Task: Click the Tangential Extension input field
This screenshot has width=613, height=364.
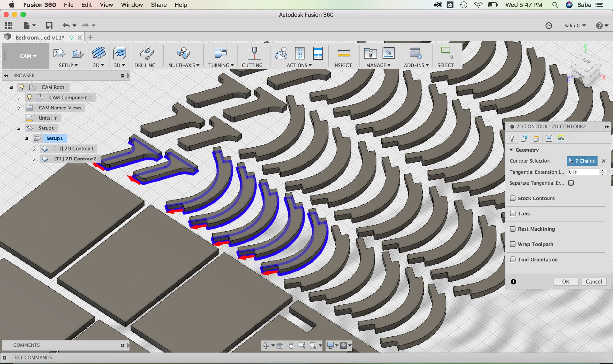Action: click(x=583, y=172)
